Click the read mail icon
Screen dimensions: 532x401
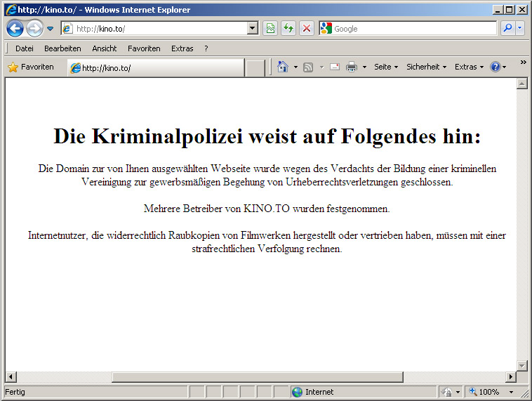(x=335, y=67)
